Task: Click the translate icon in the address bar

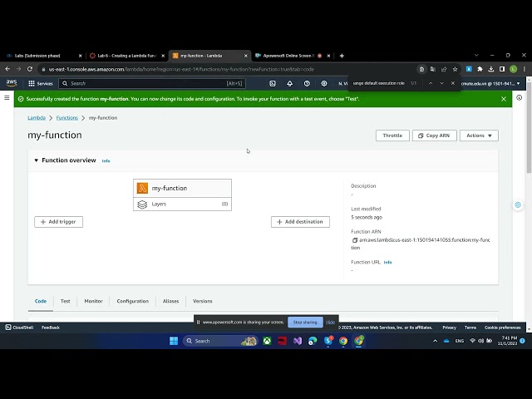Action: click(432, 69)
